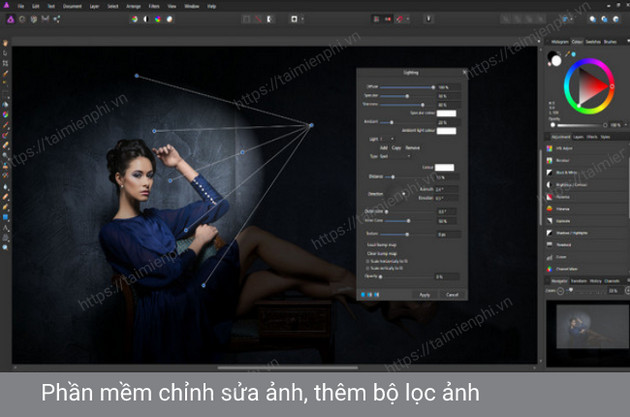Open the Document menu
The width and height of the screenshot is (630, 417).
coord(72,6)
